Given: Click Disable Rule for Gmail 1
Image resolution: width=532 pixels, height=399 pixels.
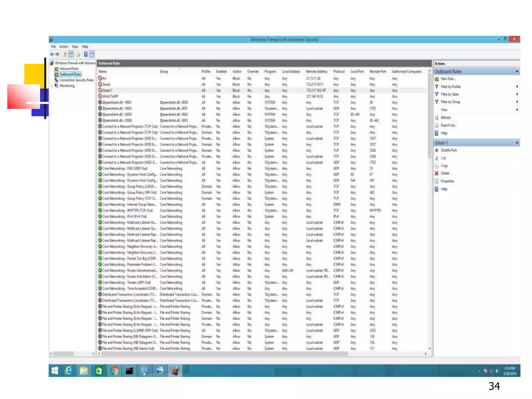Looking at the screenshot, I should pos(448,150).
